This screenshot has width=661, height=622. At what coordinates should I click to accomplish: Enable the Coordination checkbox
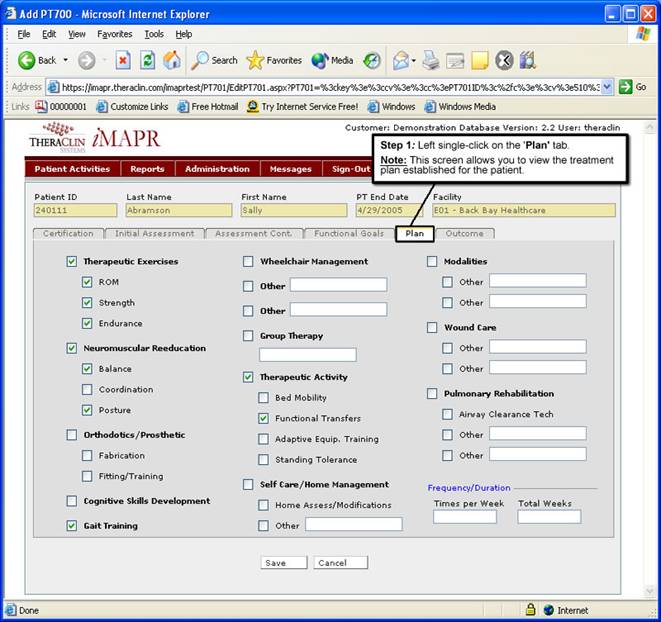tap(87, 390)
